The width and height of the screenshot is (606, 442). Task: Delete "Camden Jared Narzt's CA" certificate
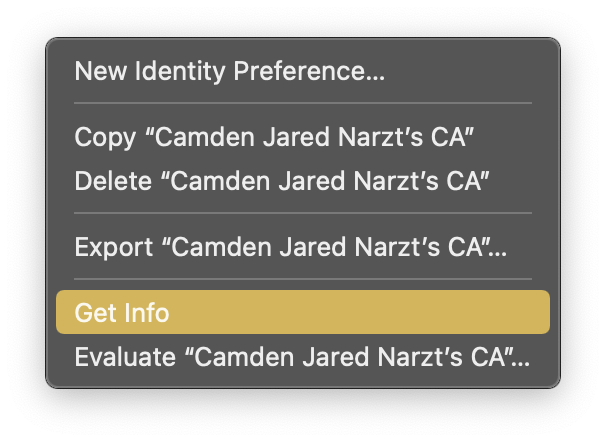pos(281,182)
